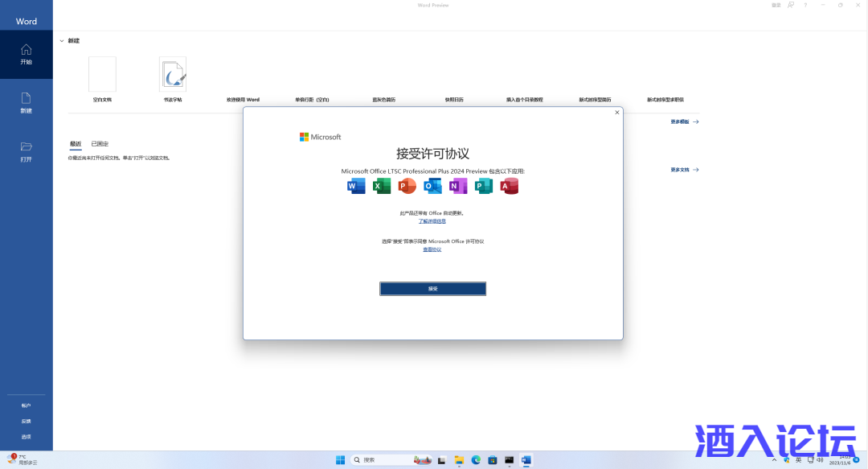This screenshot has width=868, height=469.
Task: Create a 空白文档 blank document
Action: 102,80
